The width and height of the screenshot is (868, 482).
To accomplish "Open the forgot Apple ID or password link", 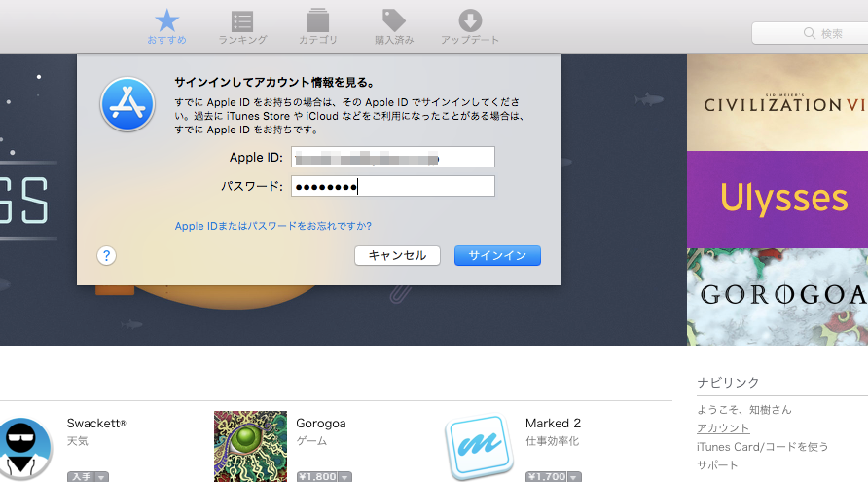I will [x=272, y=226].
